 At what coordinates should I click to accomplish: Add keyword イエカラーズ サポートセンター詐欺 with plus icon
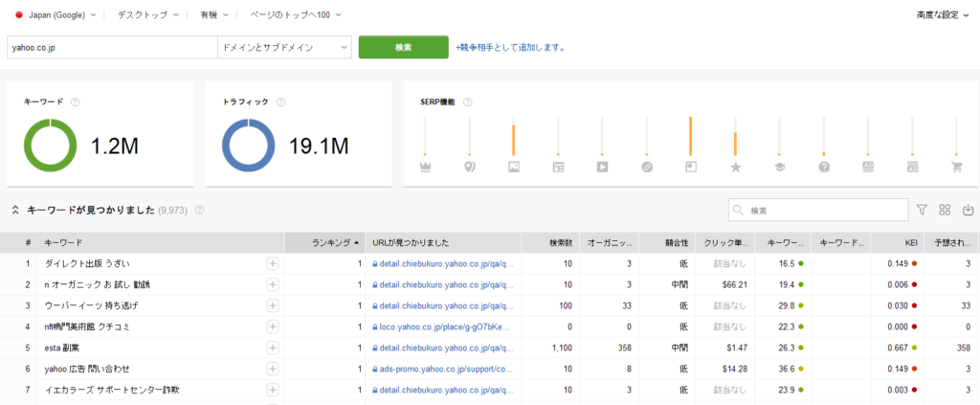(273, 390)
